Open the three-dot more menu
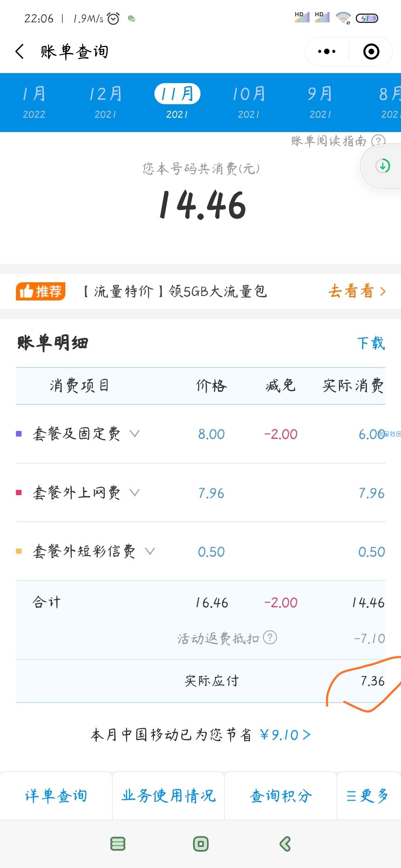Screen dimensions: 401x868 [x=327, y=52]
